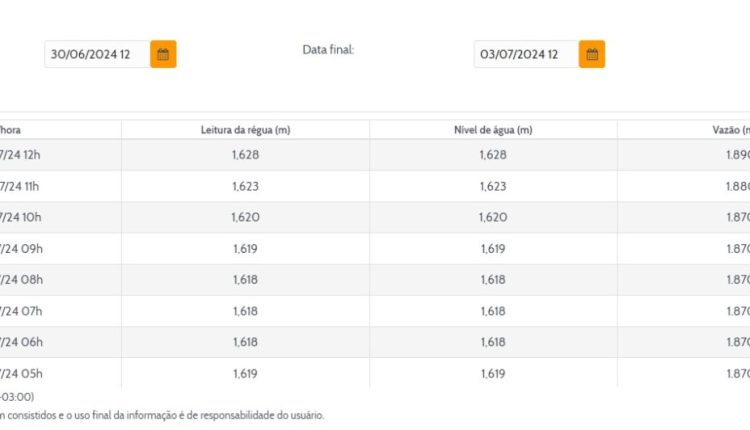Select the Nível de água value in 09h row

493,248
